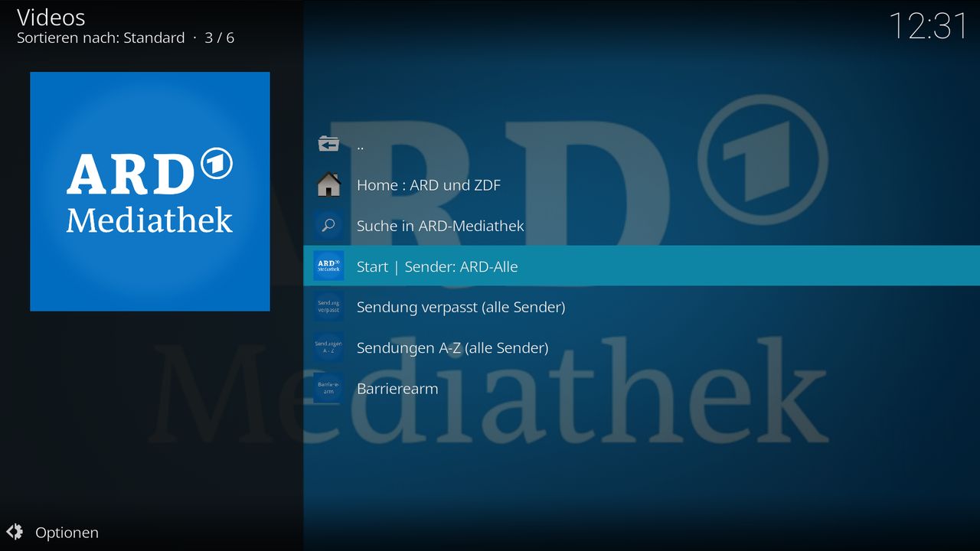Click the Sendungen A-Z row icon
This screenshot has width=980, height=551.
point(328,347)
